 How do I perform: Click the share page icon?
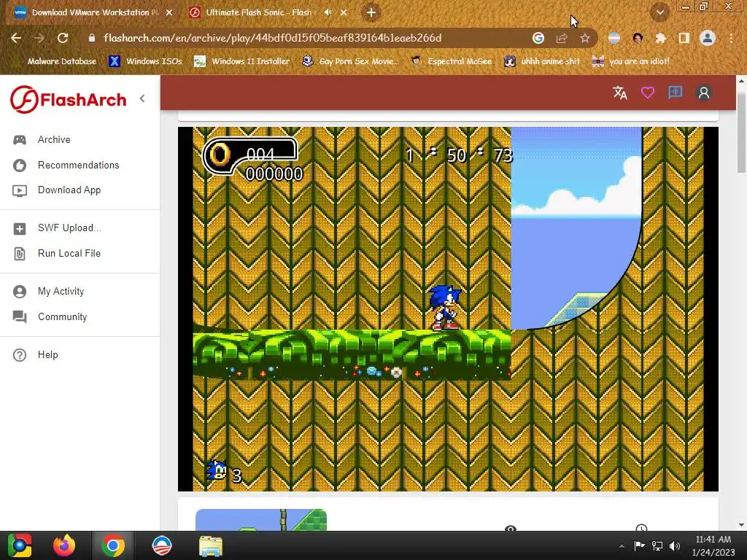[562, 38]
